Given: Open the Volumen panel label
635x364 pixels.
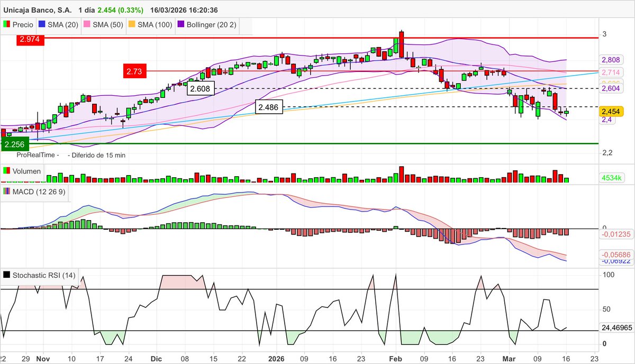Looking at the screenshot, I should coord(26,171).
